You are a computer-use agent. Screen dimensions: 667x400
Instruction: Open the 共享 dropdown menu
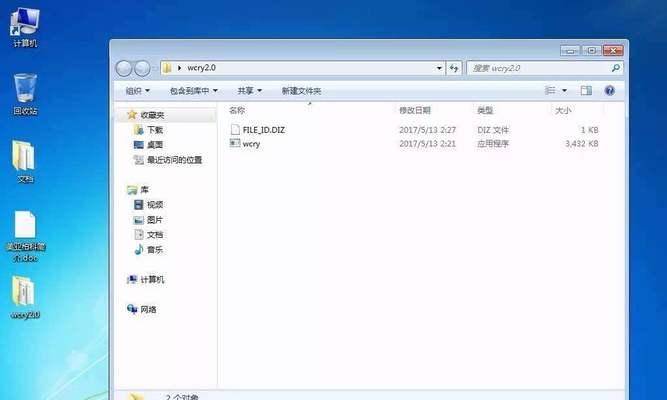[x=250, y=91]
